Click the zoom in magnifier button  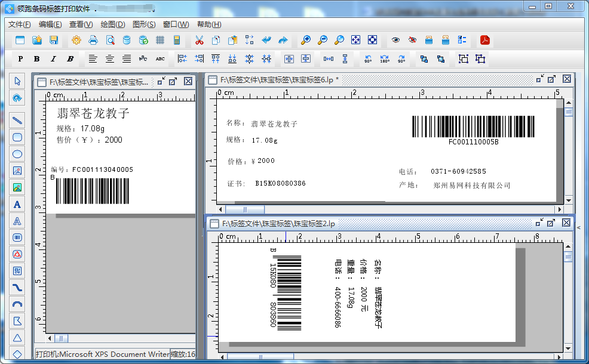(x=306, y=40)
